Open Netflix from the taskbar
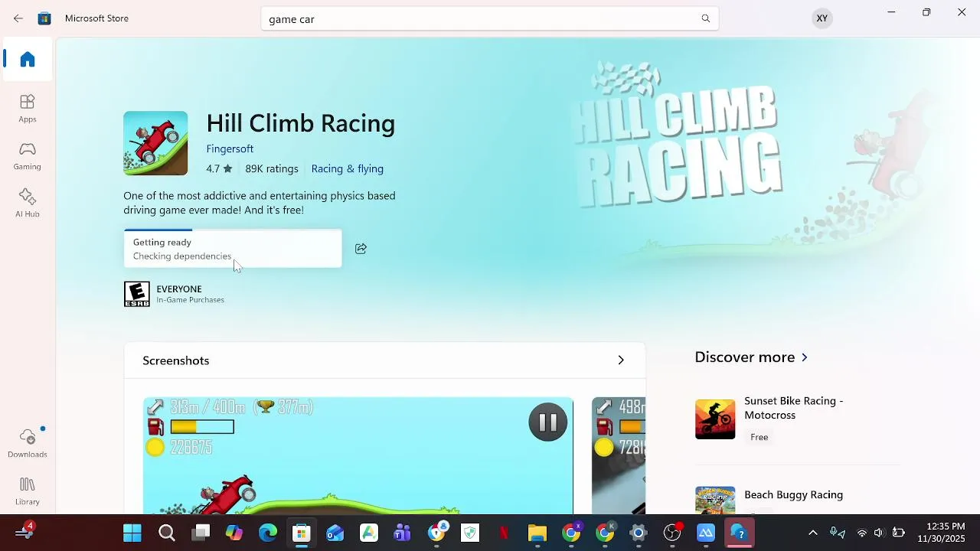The image size is (980, 551). (x=504, y=533)
